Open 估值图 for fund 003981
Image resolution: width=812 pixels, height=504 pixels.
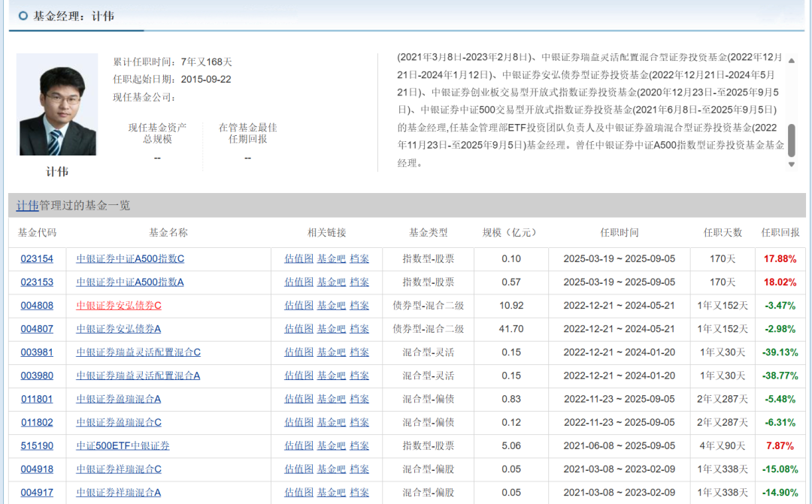click(x=298, y=352)
